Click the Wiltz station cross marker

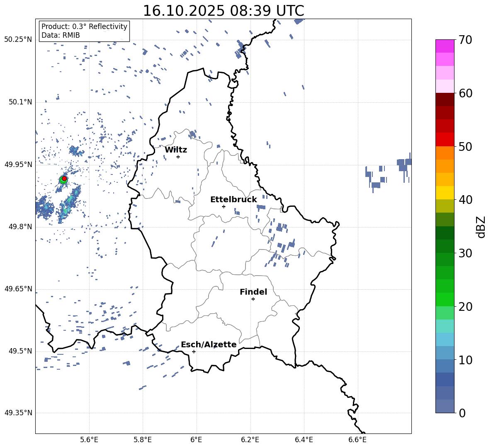pyautogui.click(x=178, y=157)
